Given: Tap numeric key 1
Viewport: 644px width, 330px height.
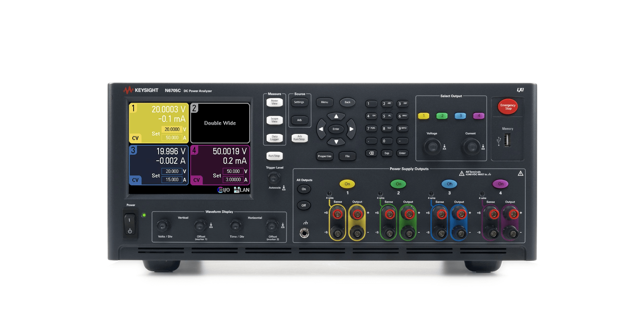Looking at the screenshot, I should coord(371,104).
